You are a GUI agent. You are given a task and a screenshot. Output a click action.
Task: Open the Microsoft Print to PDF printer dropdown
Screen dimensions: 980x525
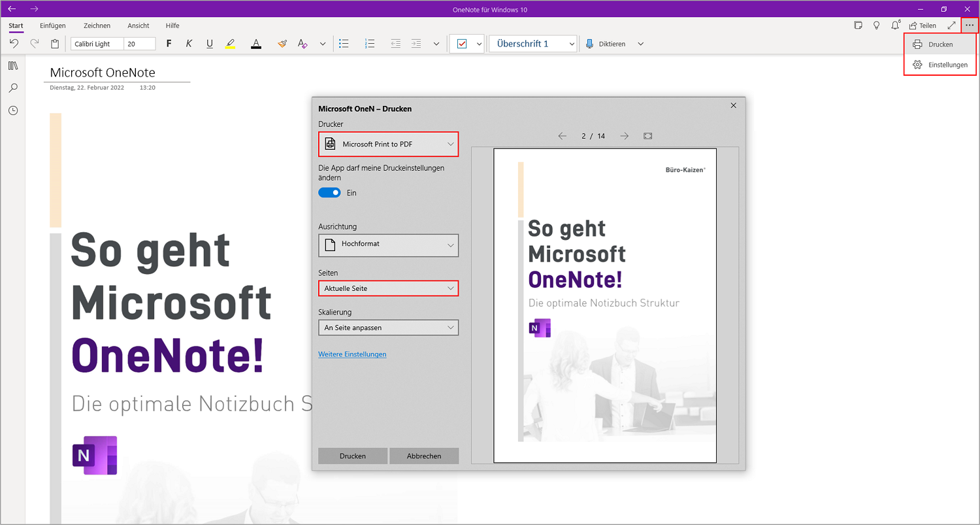(389, 144)
